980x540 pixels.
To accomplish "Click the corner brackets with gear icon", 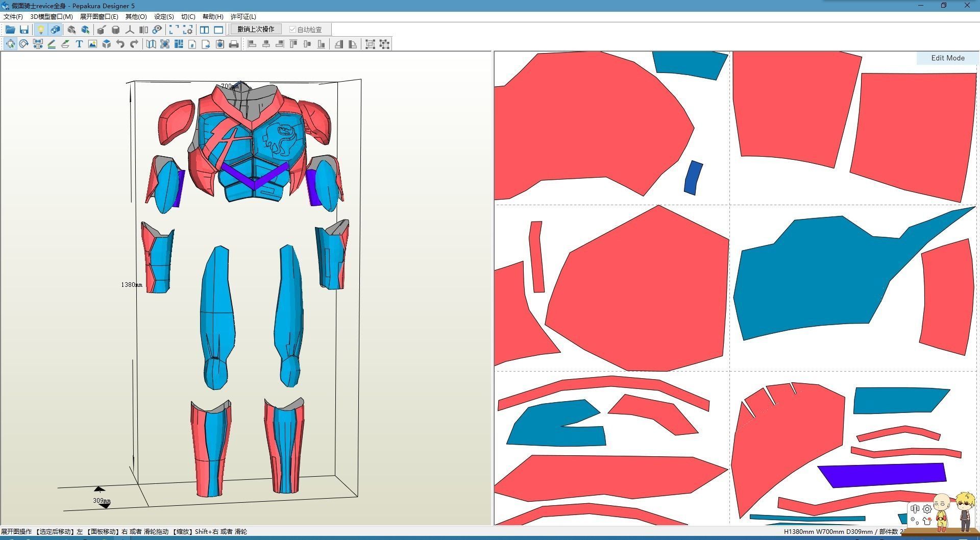I will 188,30.
